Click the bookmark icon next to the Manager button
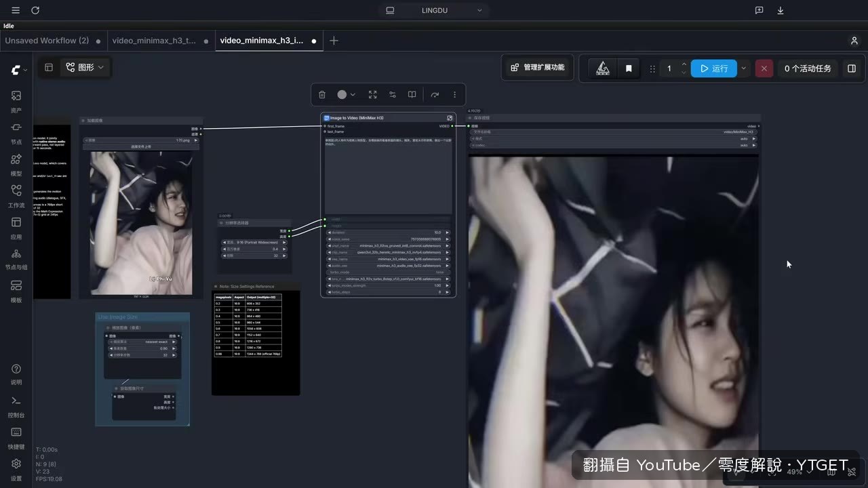Image resolution: width=868 pixels, height=488 pixels. (x=629, y=68)
